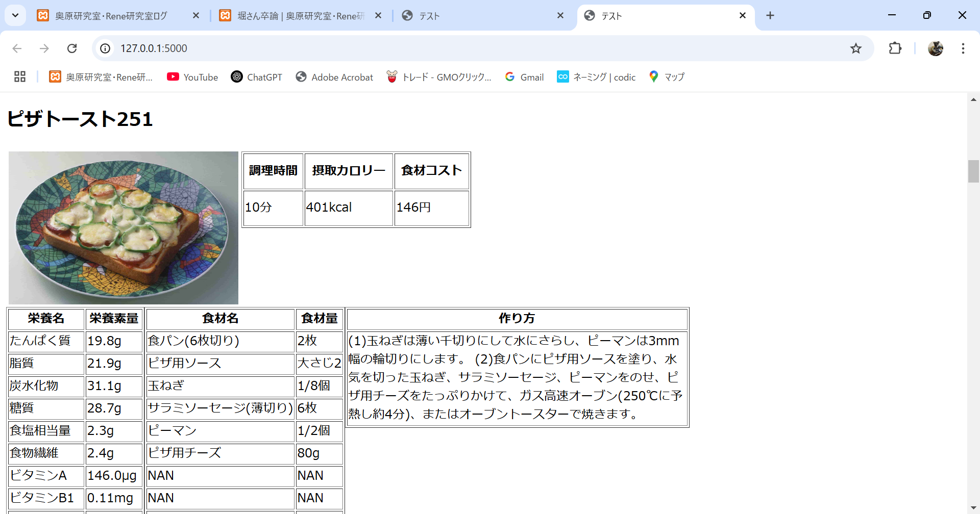Reload the current page

point(72,48)
